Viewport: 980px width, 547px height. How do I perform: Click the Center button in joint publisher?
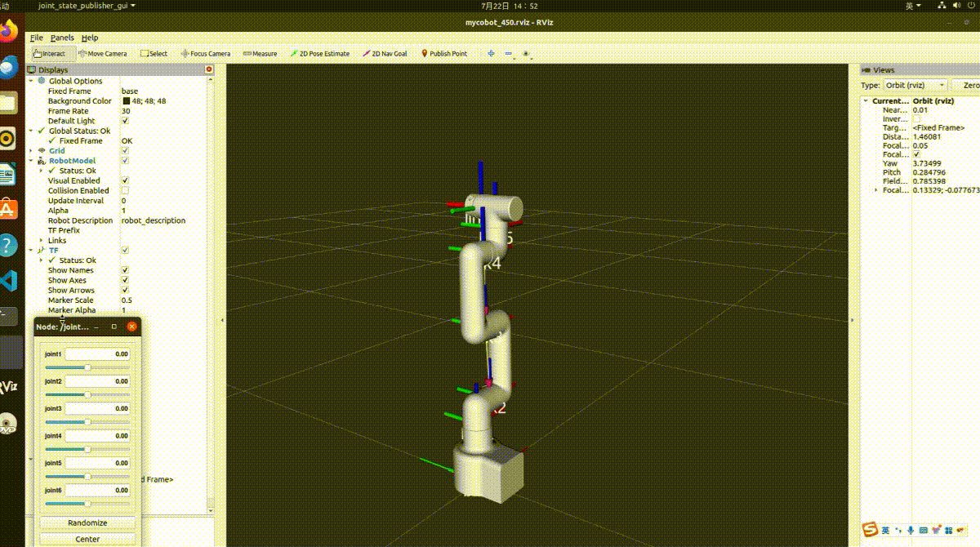click(87, 539)
